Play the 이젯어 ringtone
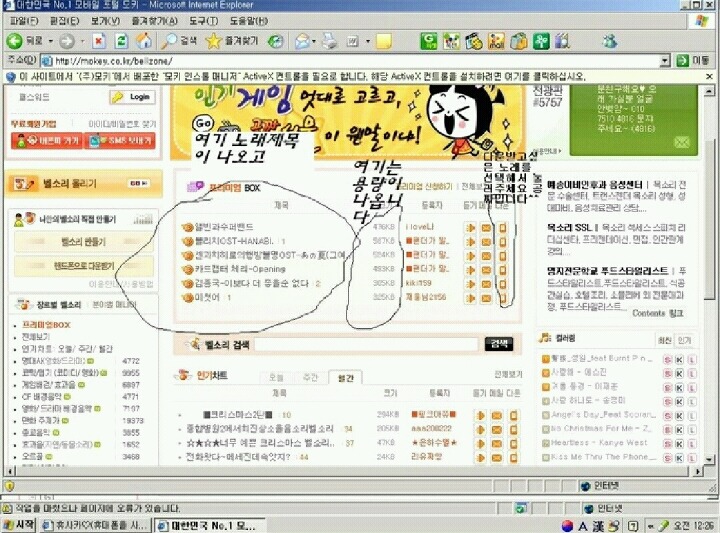720x533 pixels. point(470,298)
